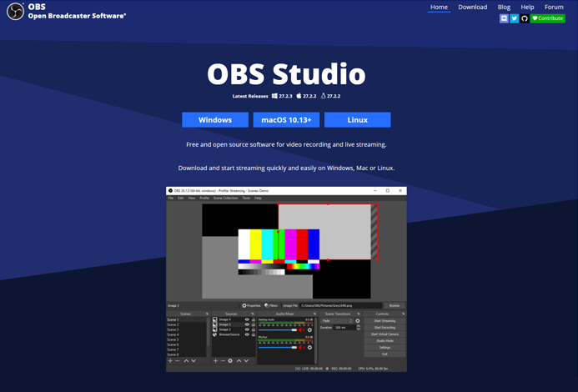Open View menu in OBS window

point(192,198)
